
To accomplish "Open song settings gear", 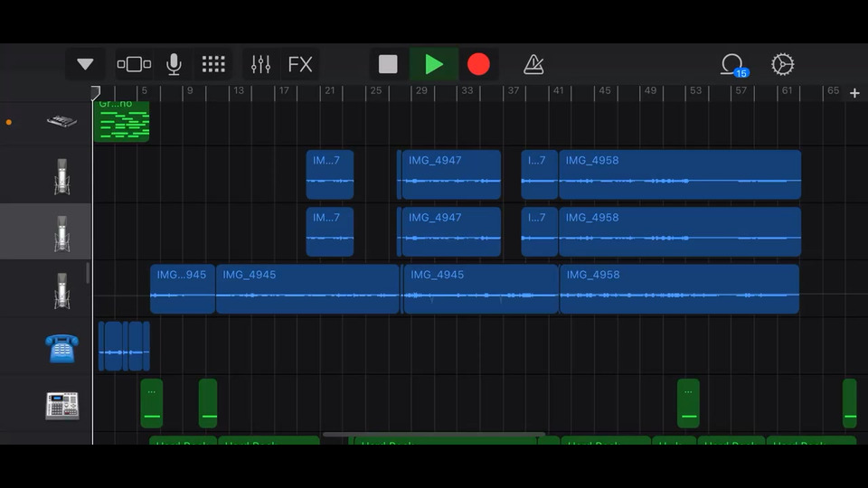I will 783,64.
